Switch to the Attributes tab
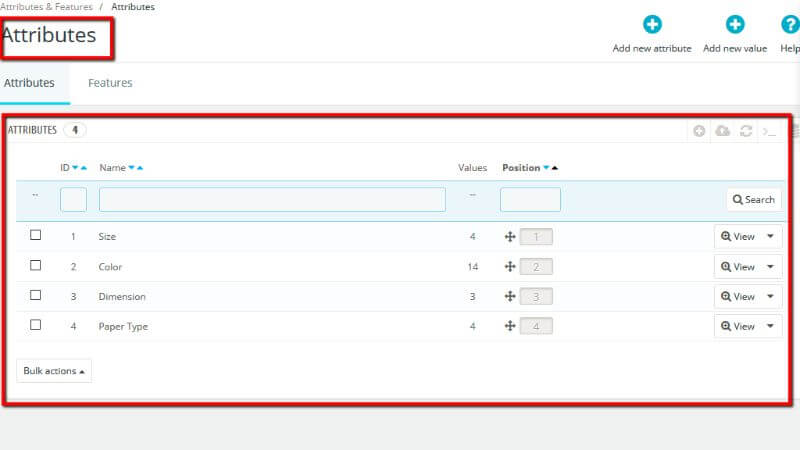Image resolution: width=800 pixels, height=450 pixels. (x=29, y=83)
